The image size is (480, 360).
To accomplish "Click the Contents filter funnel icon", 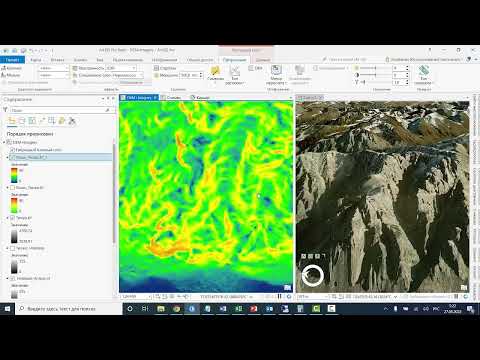I will pos(5,110).
